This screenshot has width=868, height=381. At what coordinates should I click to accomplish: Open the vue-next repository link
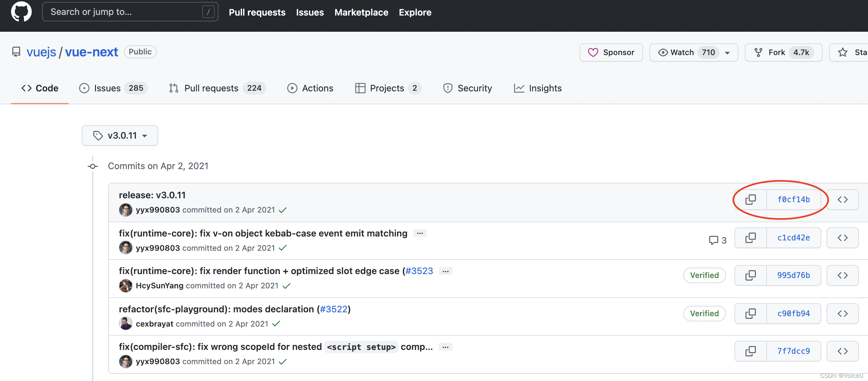coord(91,52)
